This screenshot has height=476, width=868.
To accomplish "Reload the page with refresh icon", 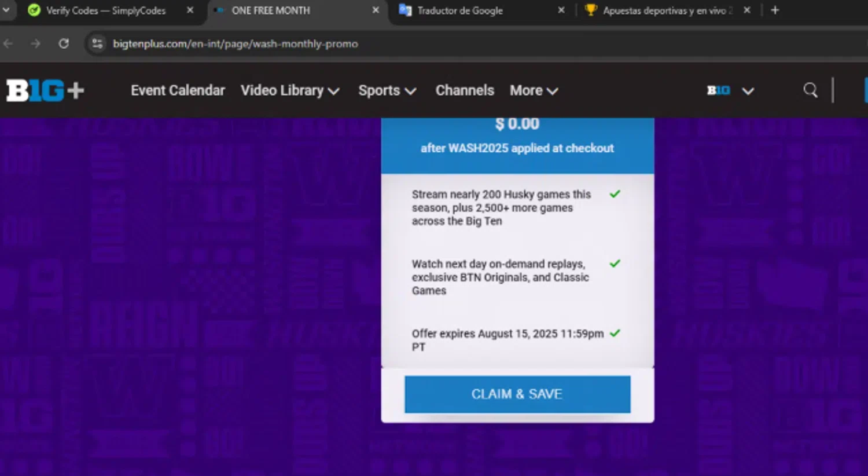I will pos(64,43).
